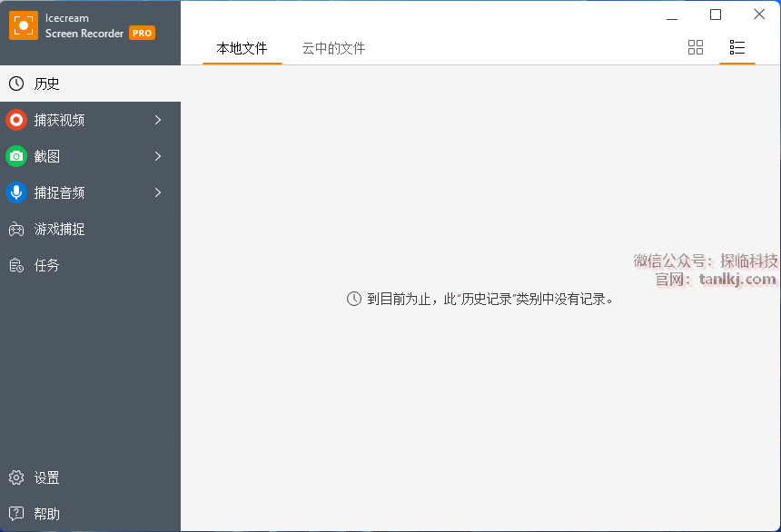Select the green 截图 camera icon
The width and height of the screenshot is (781, 532).
pyautogui.click(x=16, y=156)
